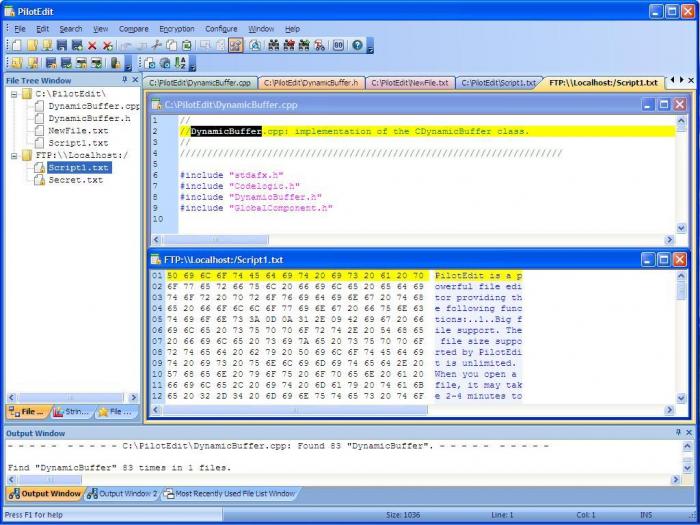Image resolution: width=700 pixels, height=525 pixels.
Task: Collapse the FTP:\\Localhost:/ tree node
Action: point(14,155)
